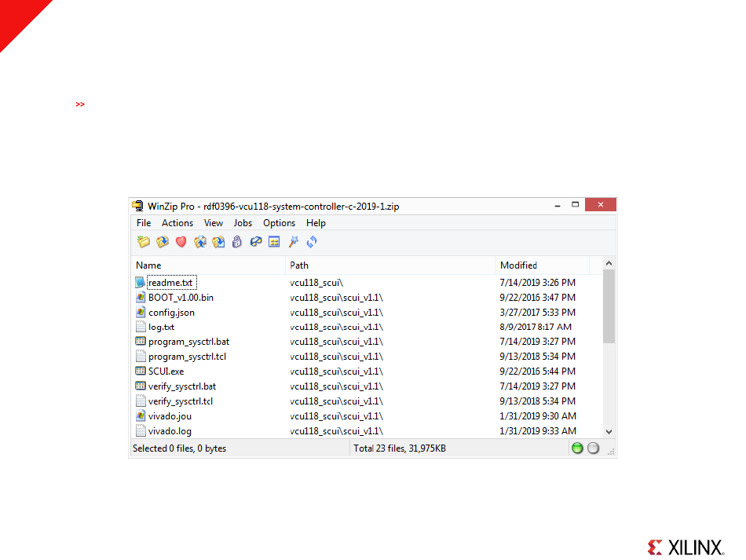746x560 pixels.
Task: Open the View menu
Action: [214, 223]
